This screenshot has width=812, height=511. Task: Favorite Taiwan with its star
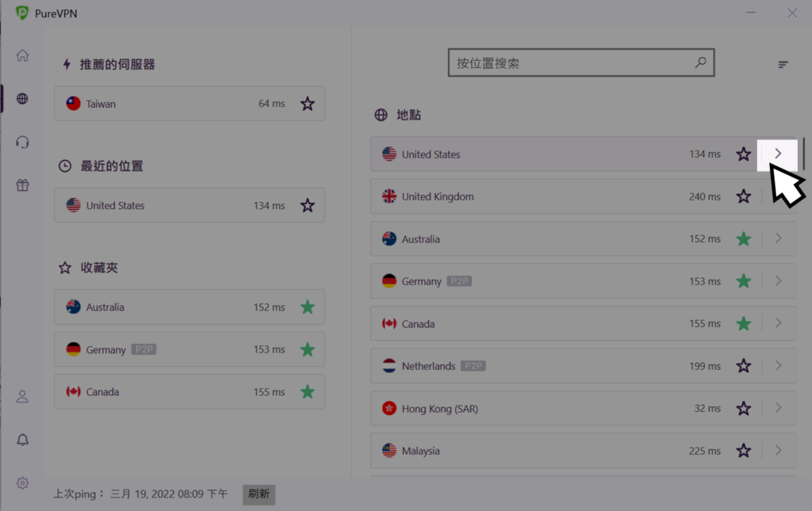click(x=308, y=104)
